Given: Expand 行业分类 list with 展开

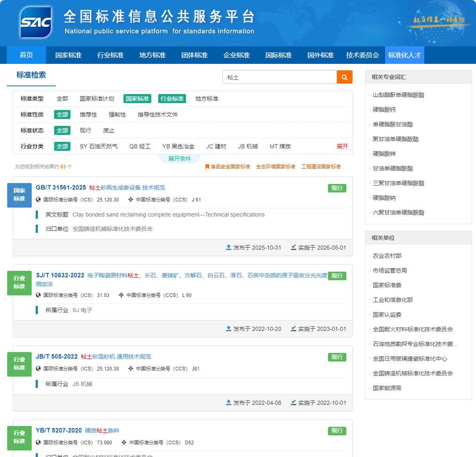Looking at the screenshot, I should pyautogui.click(x=342, y=146).
